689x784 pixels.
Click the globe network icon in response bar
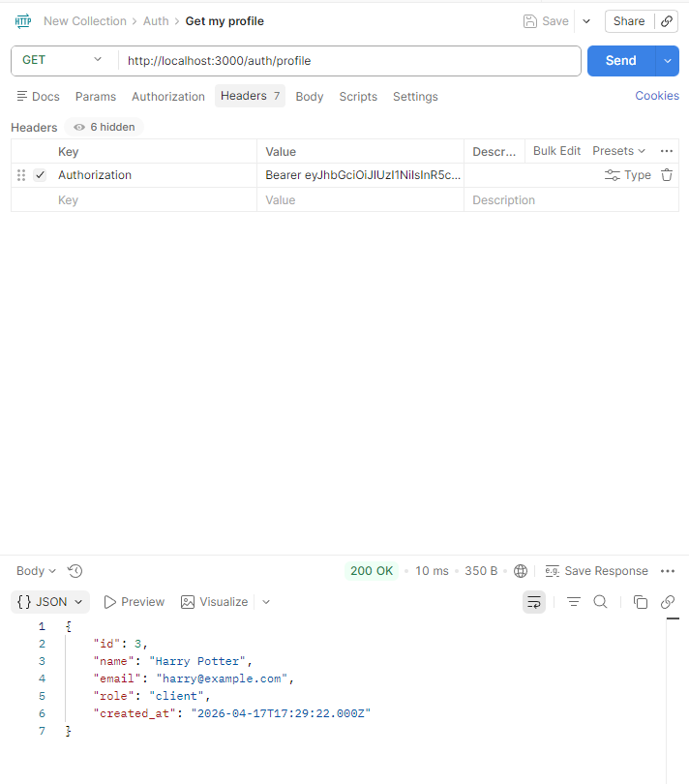pos(521,571)
